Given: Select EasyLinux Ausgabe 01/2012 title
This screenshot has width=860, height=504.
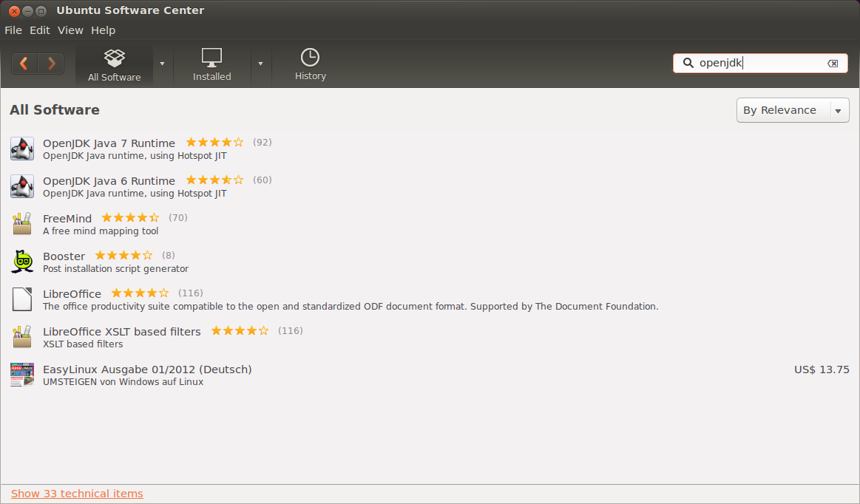Looking at the screenshot, I should (x=148, y=369).
